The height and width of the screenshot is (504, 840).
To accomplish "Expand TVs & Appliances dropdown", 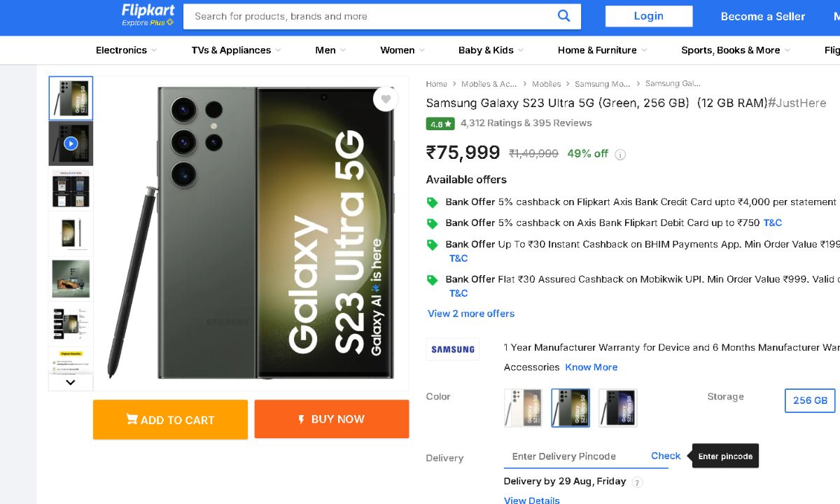I will pyautogui.click(x=236, y=50).
